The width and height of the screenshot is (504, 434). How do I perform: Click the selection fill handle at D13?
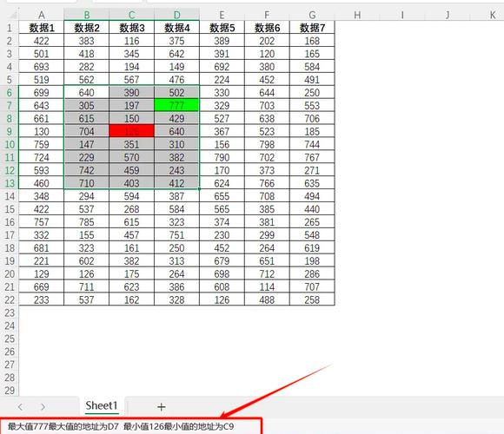pos(199,189)
